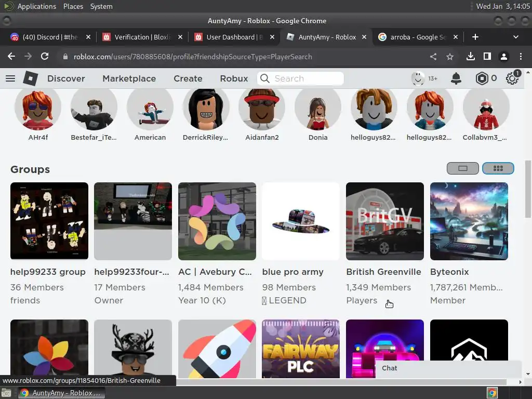Open friend Collabvm3_... avatar

click(x=486, y=109)
